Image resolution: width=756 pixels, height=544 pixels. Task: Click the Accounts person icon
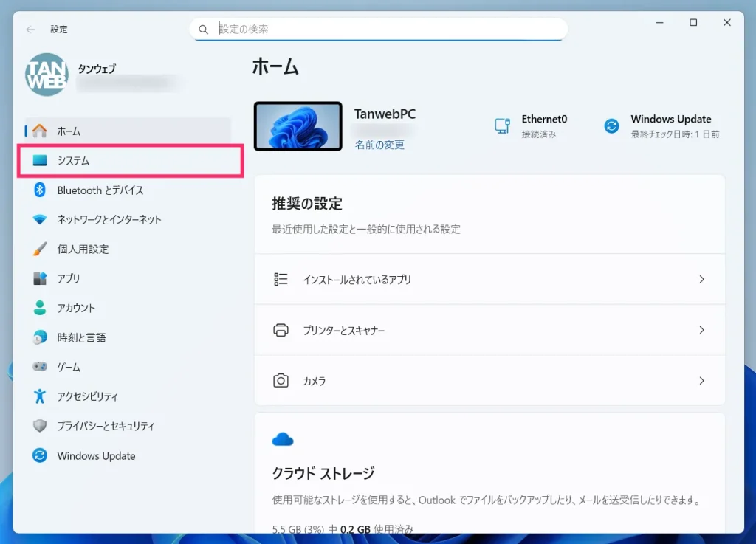click(40, 308)
